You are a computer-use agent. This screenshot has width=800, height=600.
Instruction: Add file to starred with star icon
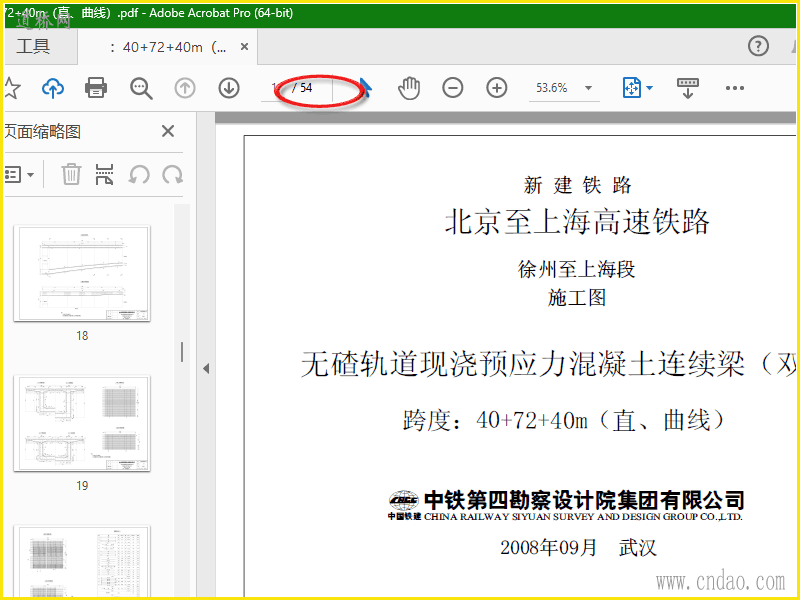(x=11, y=88)
